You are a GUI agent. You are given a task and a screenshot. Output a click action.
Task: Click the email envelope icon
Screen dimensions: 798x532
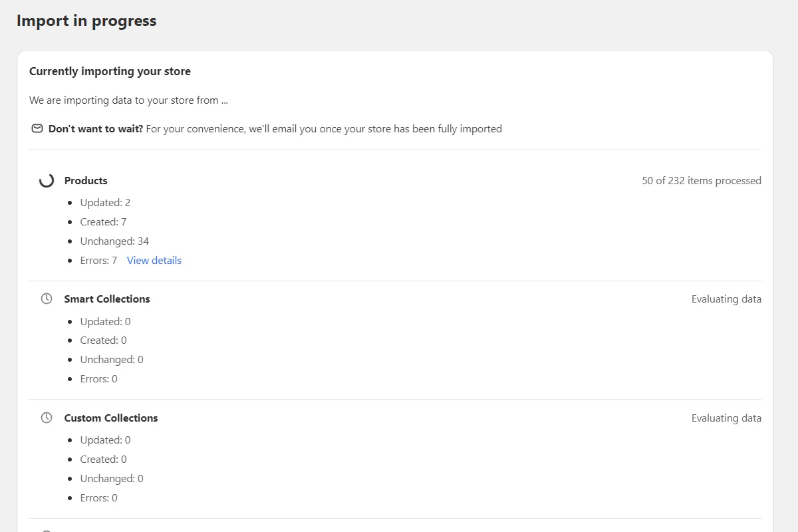(37, 128)
